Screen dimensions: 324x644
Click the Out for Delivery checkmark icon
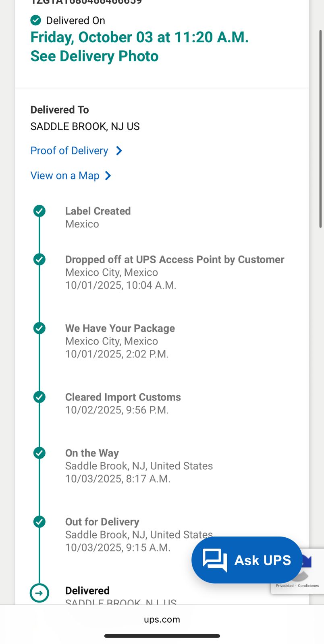(39, 522)
